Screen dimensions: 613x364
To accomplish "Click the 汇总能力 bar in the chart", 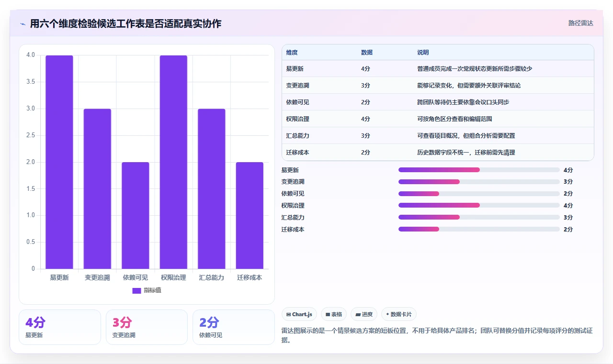I will [212, 189].
